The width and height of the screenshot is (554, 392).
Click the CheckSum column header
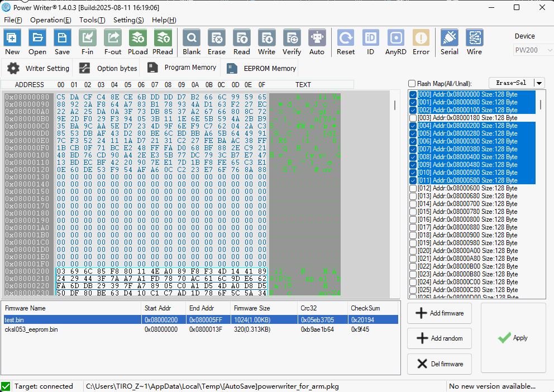pyautogui.click(x=374, y=308)
